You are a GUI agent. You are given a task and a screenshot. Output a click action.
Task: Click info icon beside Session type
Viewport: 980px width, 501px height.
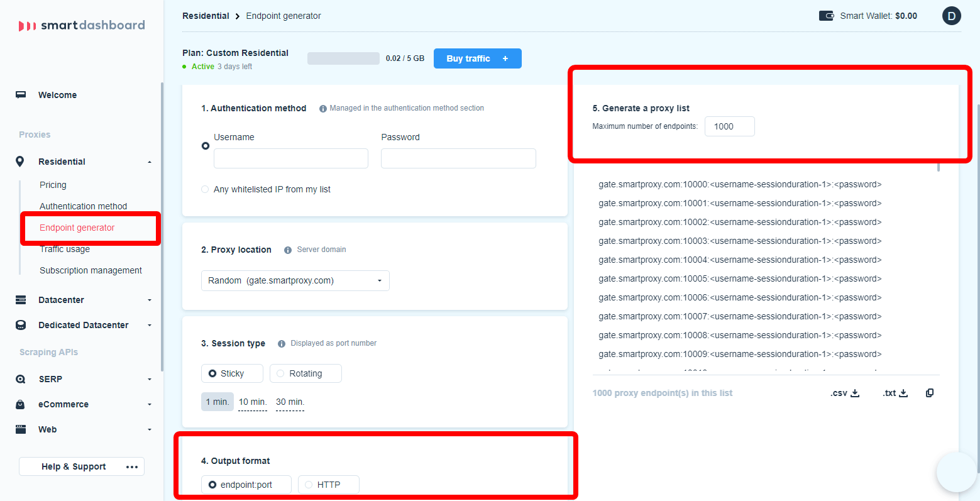(282, 344)
